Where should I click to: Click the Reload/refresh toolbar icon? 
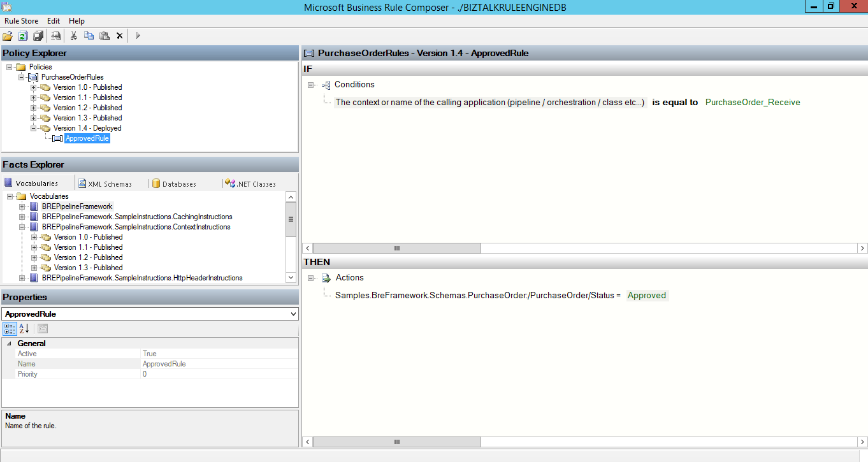pyautogui.click(x=23, y=36)
